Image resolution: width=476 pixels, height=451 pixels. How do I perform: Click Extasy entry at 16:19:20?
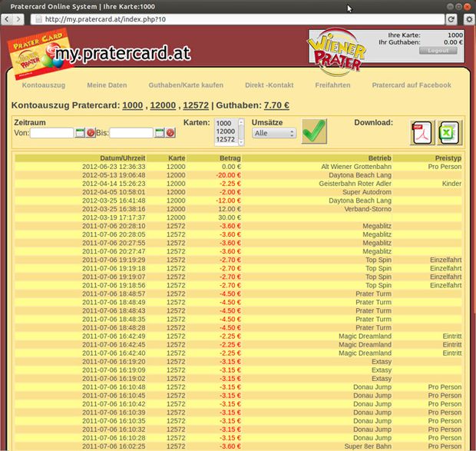(x=382, y=362)
